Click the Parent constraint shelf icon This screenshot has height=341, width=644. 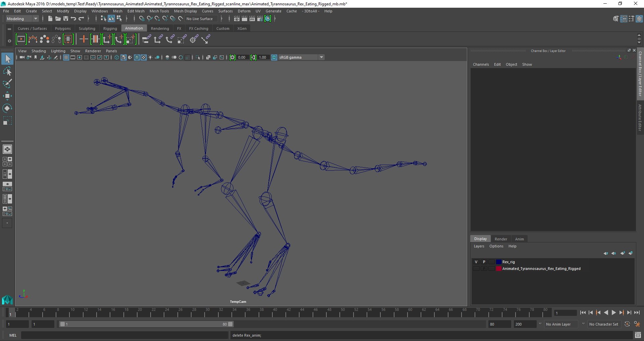(146, 39)
